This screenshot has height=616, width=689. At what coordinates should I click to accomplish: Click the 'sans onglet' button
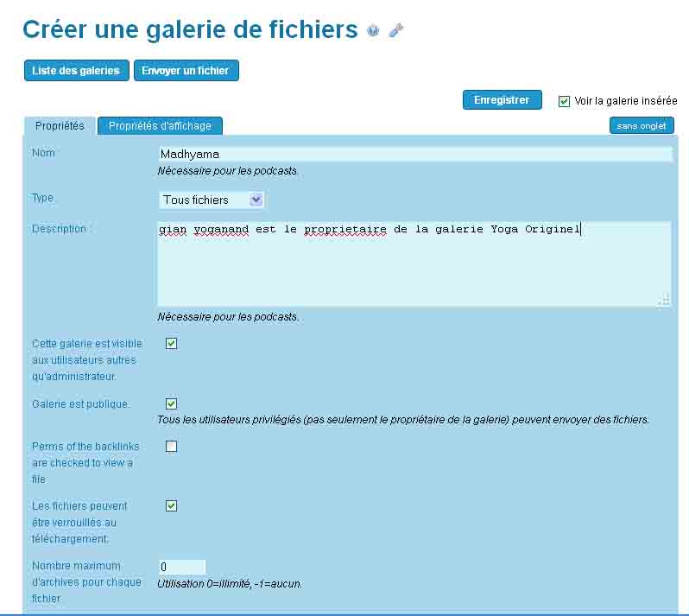(641, 126)
